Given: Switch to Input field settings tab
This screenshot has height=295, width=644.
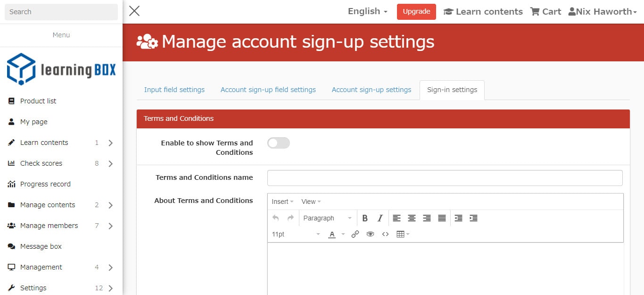Looking at the screenshot, I should point(174,90).
